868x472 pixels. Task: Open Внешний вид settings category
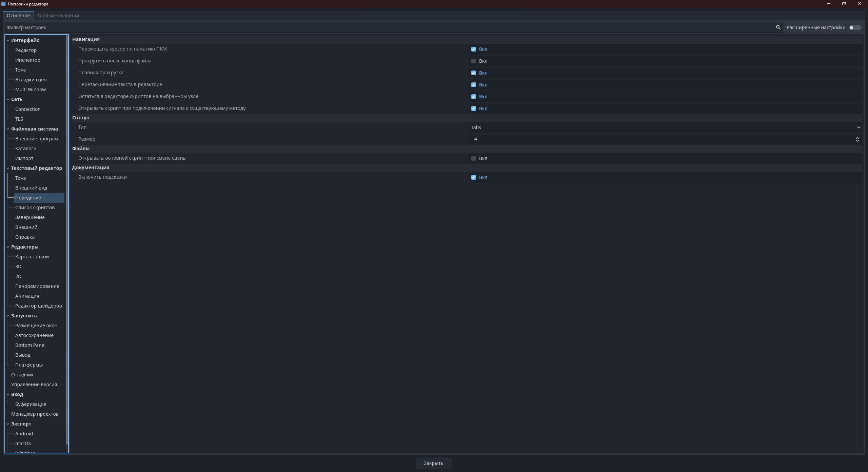pos(31,188)
